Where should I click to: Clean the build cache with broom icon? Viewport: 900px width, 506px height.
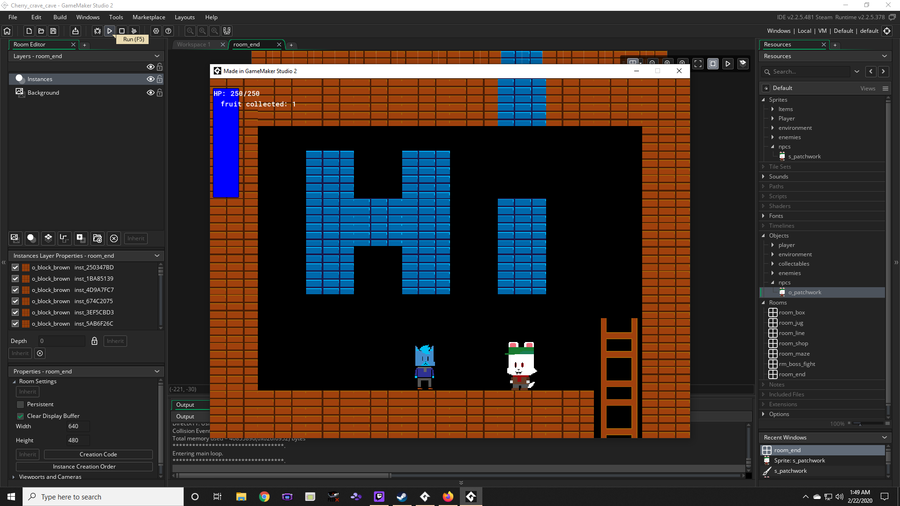point(134,31)
